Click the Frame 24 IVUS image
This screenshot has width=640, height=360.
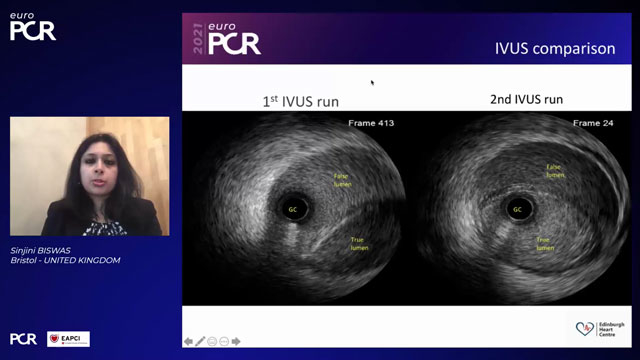524,208
